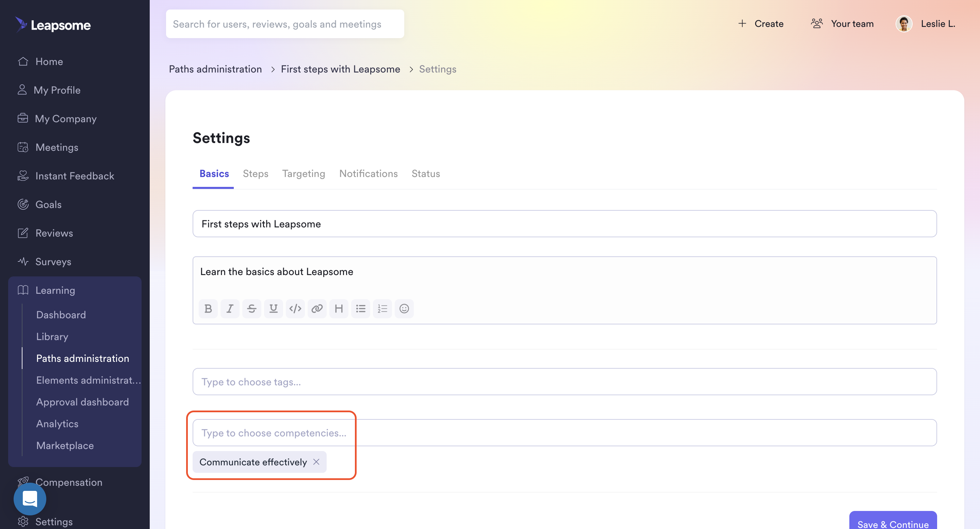Open Leslie L. account menu
The image size is (980, 529).
pos(925,23)
